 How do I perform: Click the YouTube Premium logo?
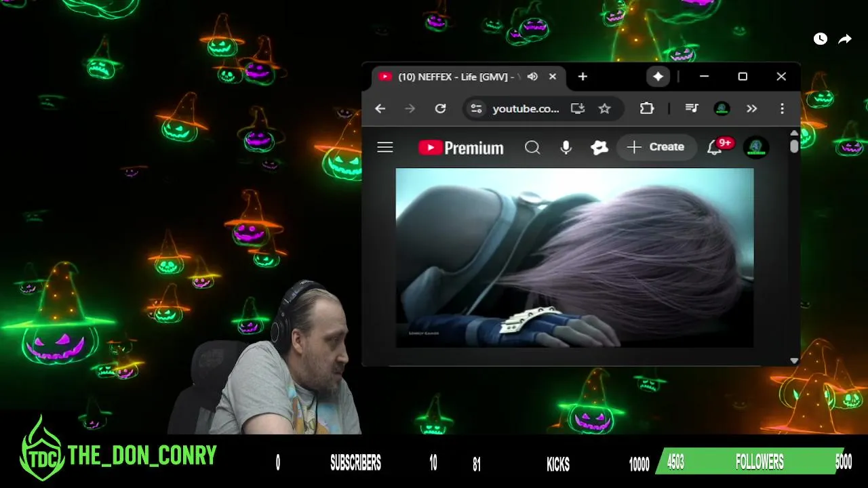tap(461, 148)
